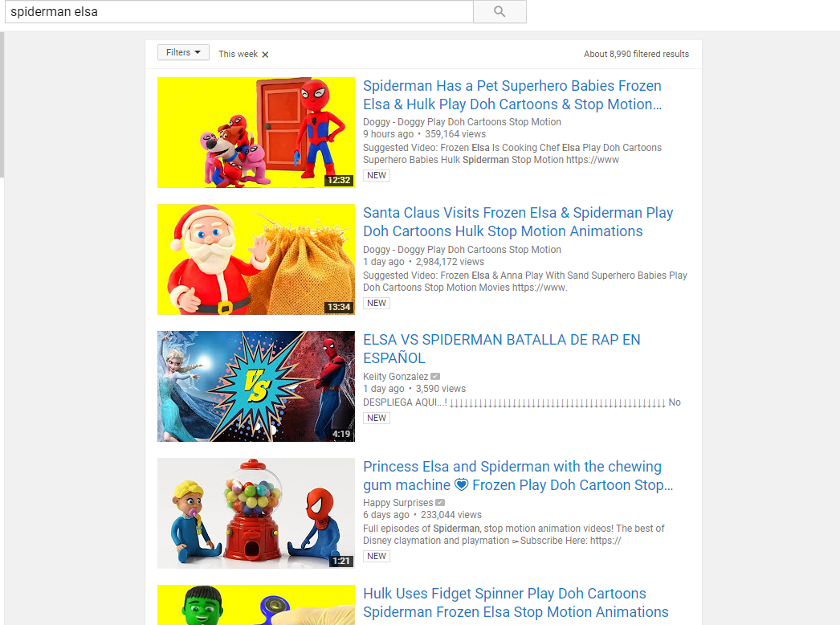
Task: Open Hulk Uses Fidget Spinner video title
Action: coord(516,603)
